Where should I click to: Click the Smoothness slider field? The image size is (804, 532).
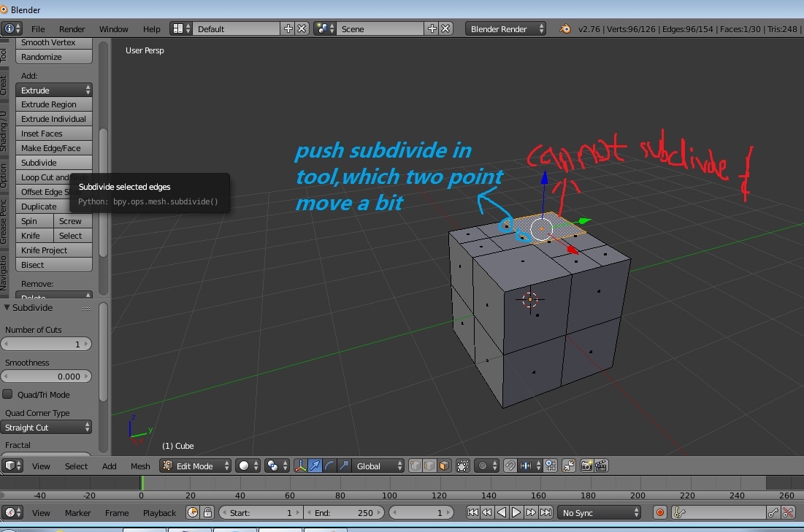(47, 377)
